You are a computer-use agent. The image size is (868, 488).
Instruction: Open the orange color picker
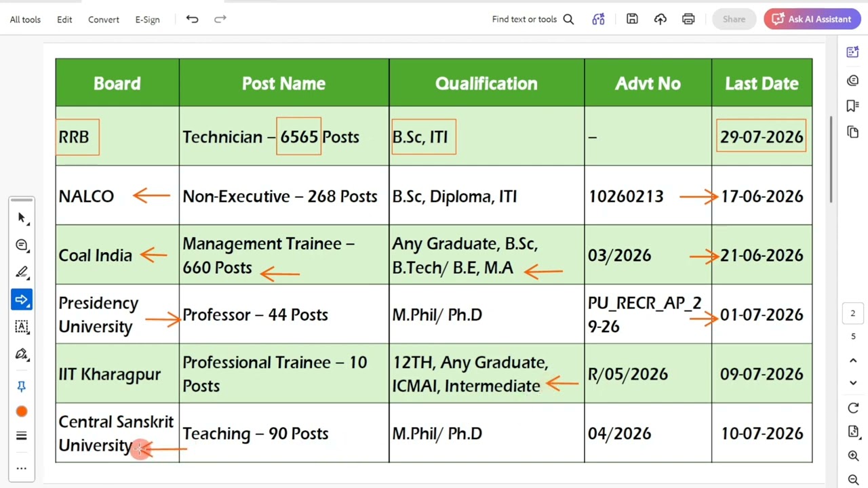pos(22,411)
